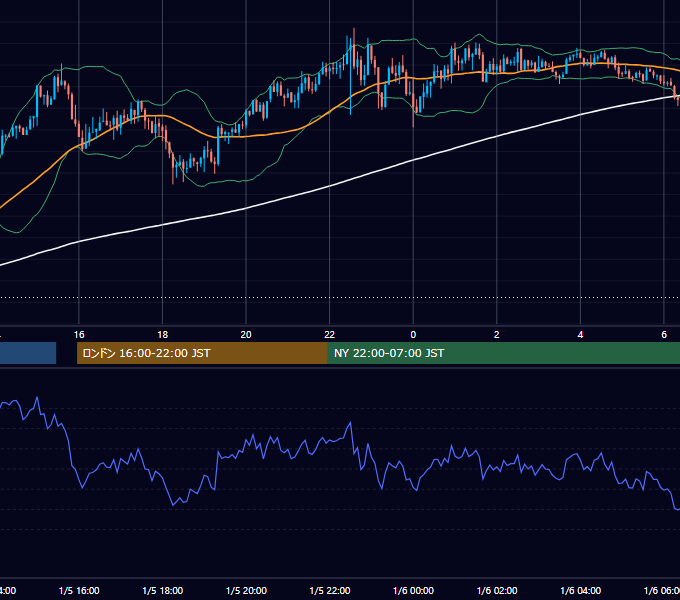
Task: Click the "4" hour label on upper time axis
Action: 580,335
